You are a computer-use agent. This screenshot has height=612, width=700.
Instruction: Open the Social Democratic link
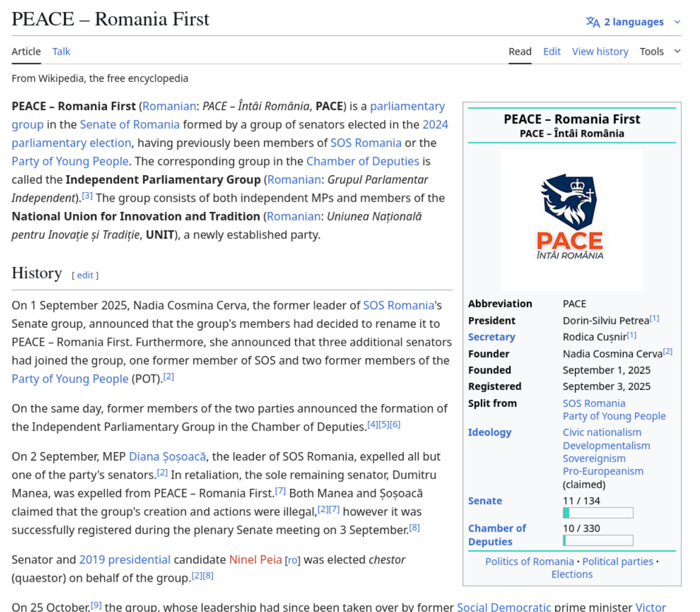(504, 606)
